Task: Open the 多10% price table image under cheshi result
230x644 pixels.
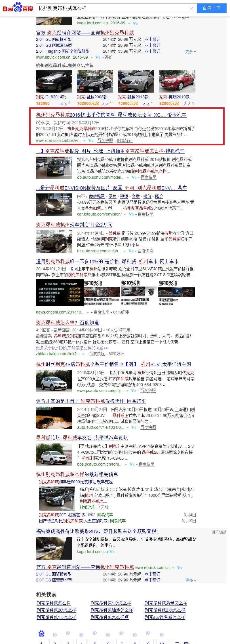Action: tap(60, 293)
